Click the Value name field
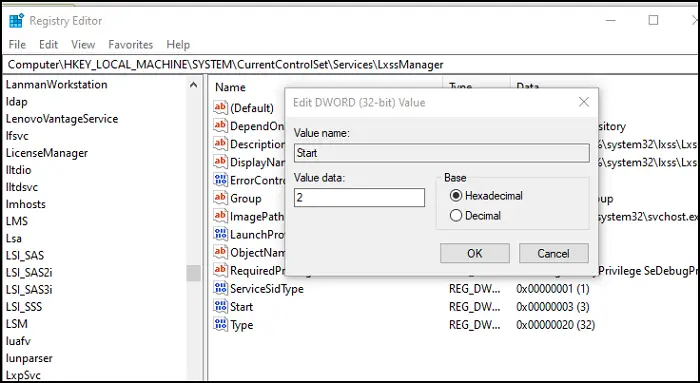 [442, 153]
